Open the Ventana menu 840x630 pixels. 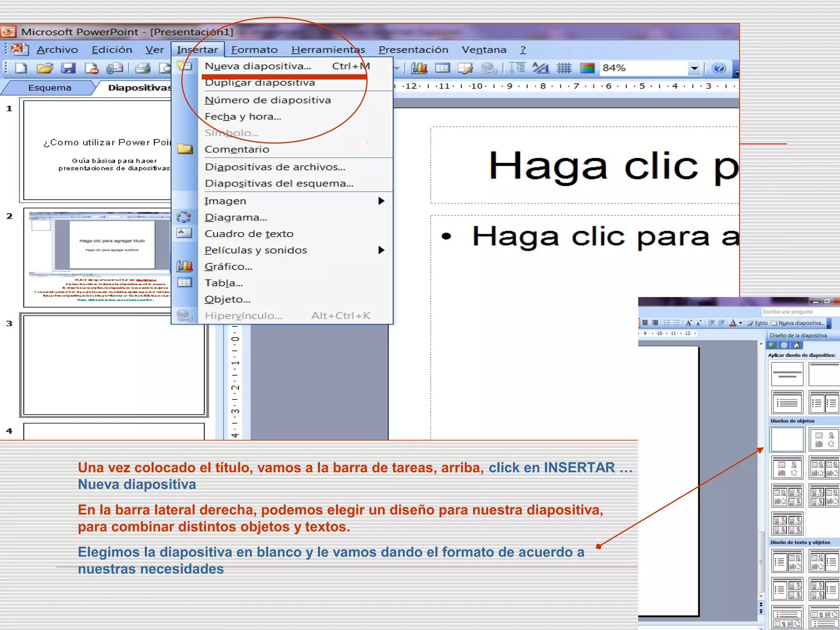484,50
